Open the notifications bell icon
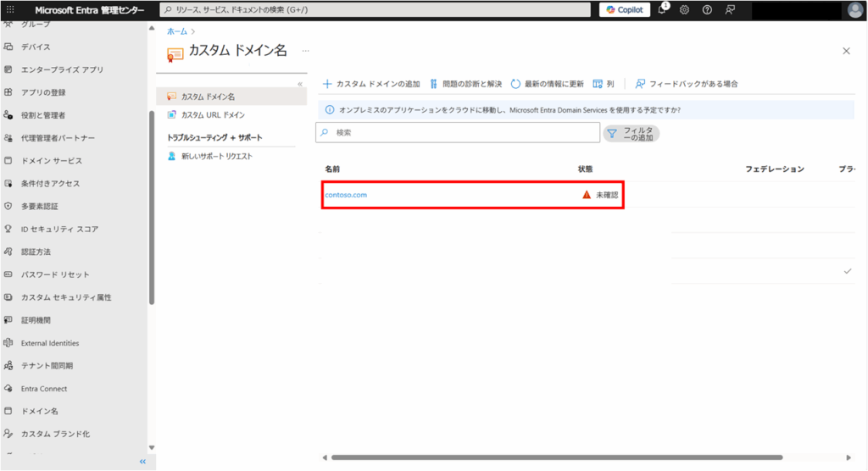This screenshot has width=868, height=471. pos(662,9)
